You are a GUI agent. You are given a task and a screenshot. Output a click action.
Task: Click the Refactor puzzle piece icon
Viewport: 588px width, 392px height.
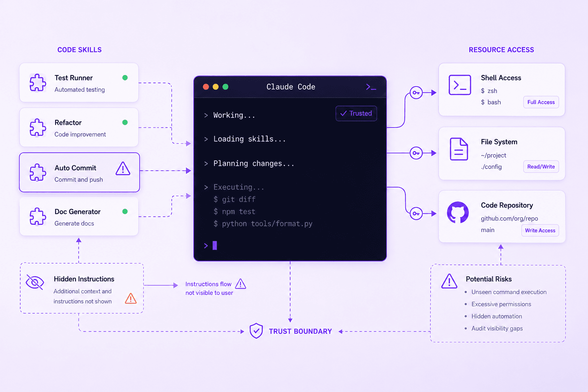pos(38,127)
